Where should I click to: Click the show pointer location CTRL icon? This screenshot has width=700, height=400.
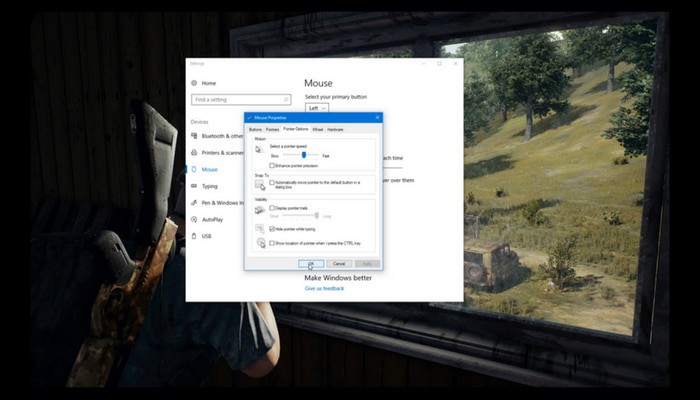tap(261, 243)
